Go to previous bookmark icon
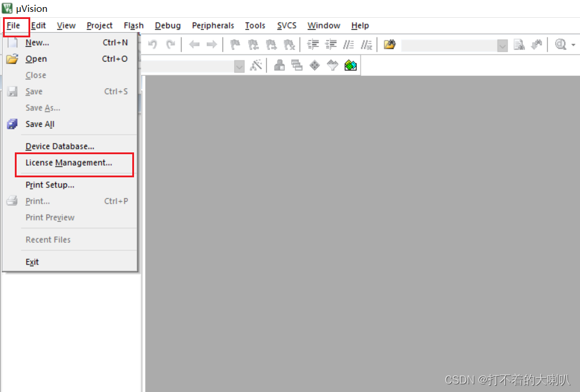 [x=253, y=44]
